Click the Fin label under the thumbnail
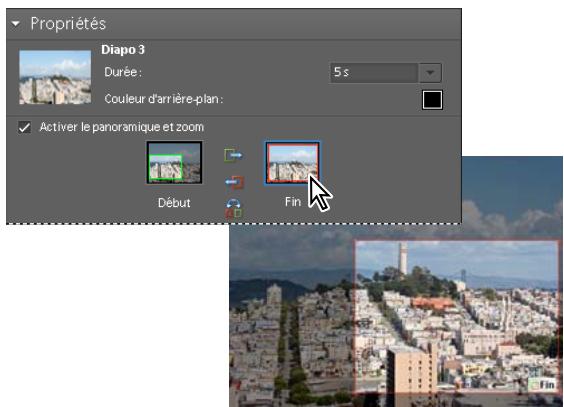 tap(293, 202)
